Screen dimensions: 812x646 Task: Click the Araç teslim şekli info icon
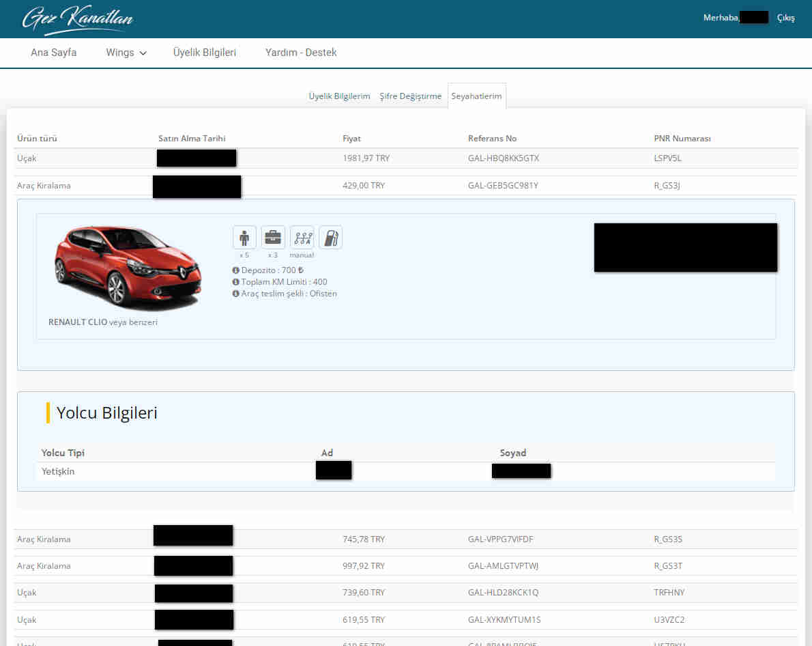[x=235, y=294]
